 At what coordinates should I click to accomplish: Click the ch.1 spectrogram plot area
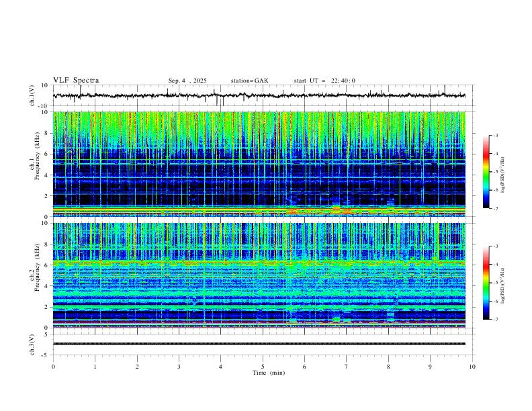(x=259, y=164)
